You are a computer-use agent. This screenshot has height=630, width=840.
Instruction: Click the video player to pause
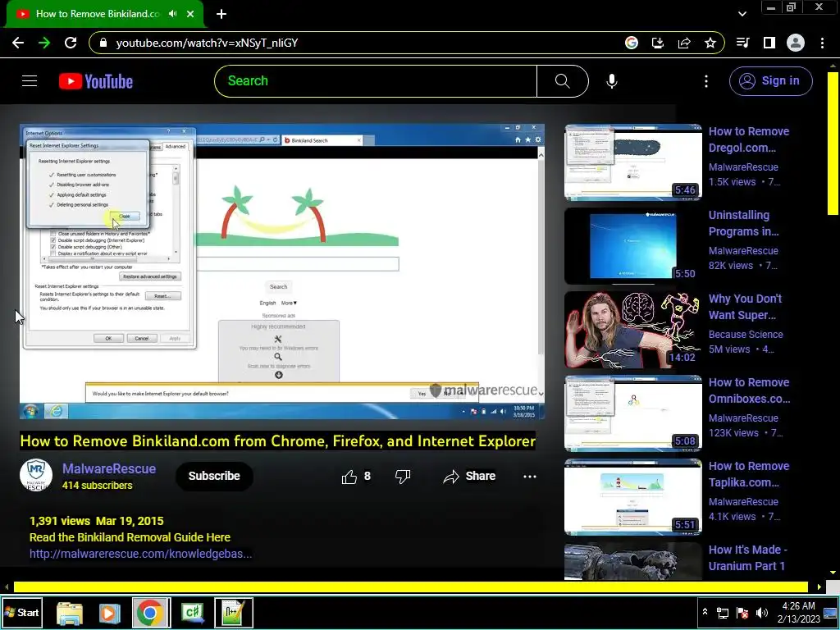click(x=282, y=271)
